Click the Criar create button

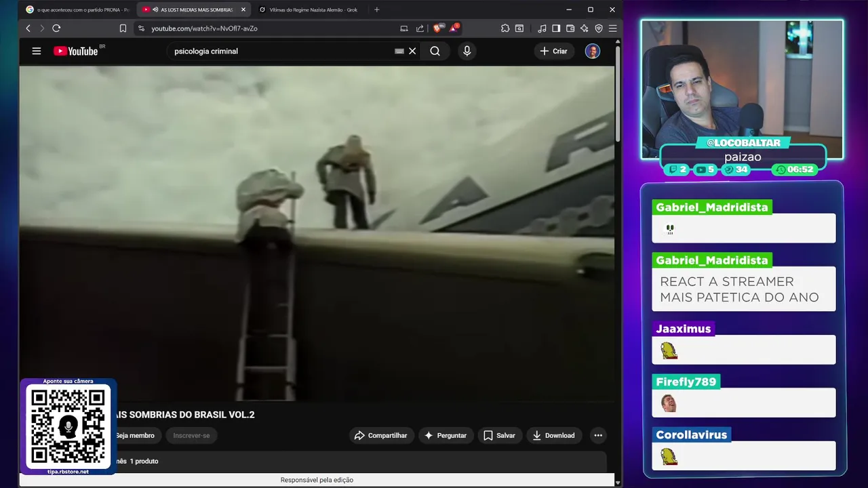[553, 51]
